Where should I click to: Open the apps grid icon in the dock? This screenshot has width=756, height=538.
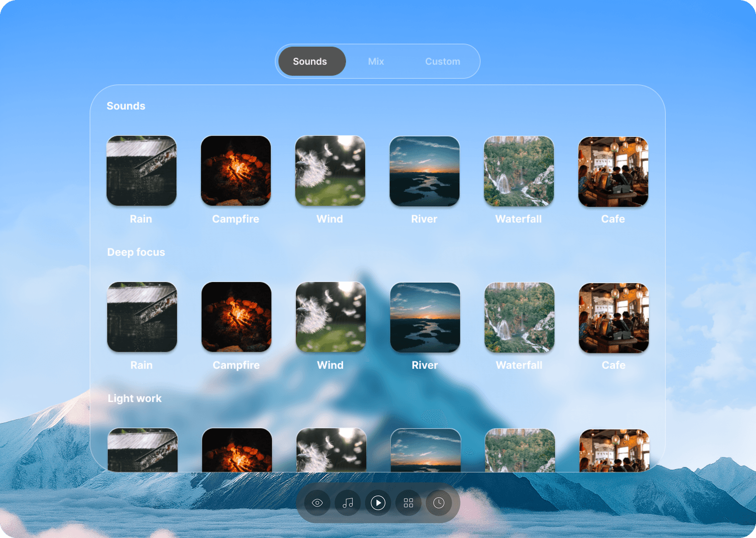[408, 503]
